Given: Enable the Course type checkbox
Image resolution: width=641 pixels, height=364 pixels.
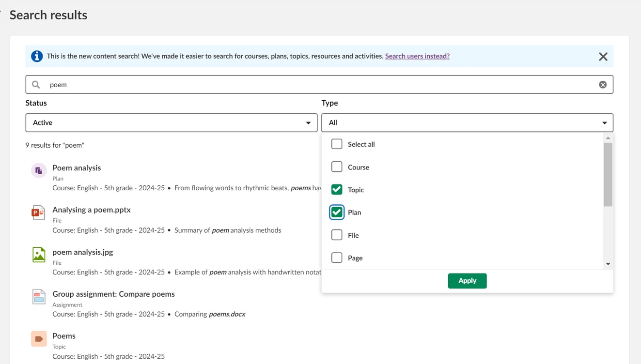Looking at the screenshot, I should point(337,167).
